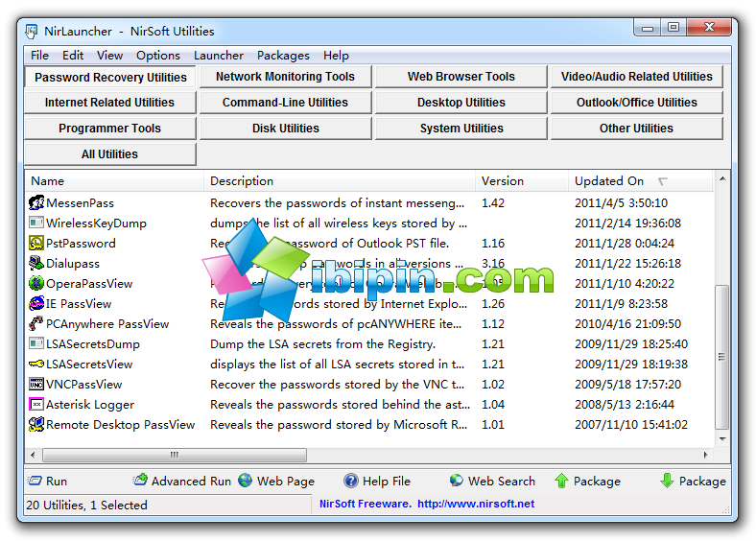
Task: Sort list by Version column
Action: click(522, 181)
